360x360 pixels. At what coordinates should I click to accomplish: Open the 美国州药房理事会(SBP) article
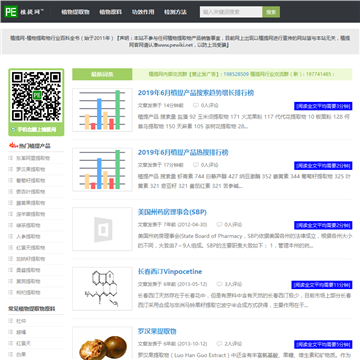point(172,212)
